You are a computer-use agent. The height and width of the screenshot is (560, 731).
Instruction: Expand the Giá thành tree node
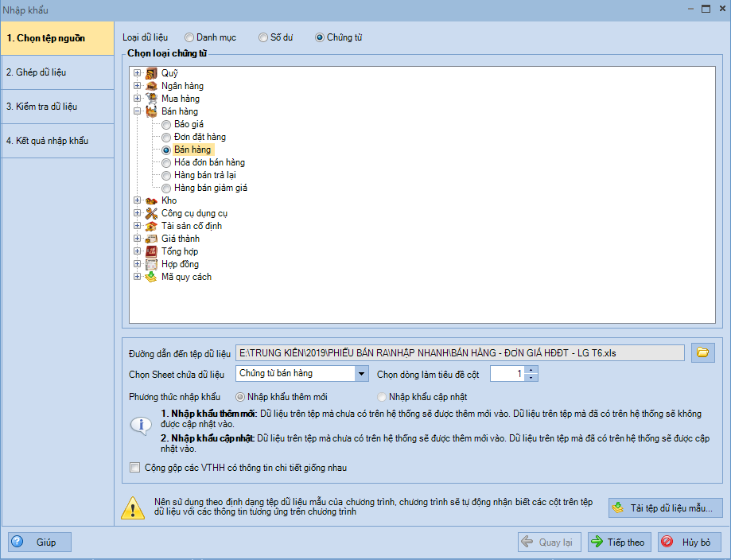pyautogui.click(x=137, y=239)
